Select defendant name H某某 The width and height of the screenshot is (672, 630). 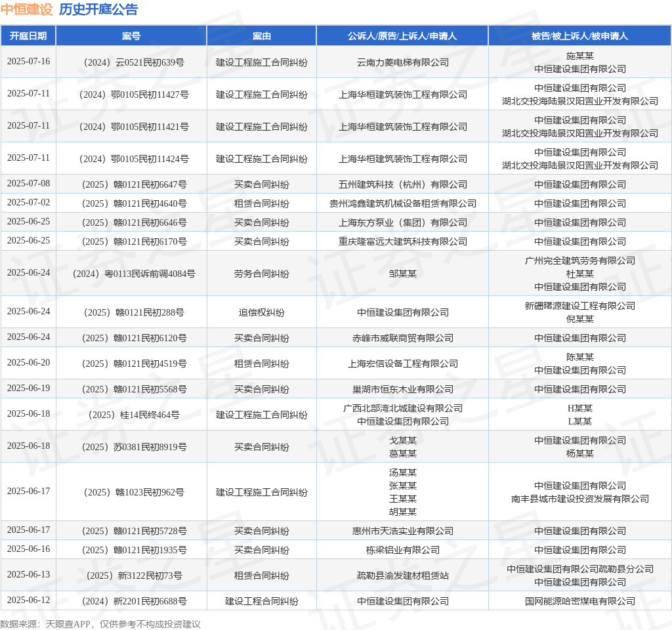pyautogui.click(x=580, y=408)
